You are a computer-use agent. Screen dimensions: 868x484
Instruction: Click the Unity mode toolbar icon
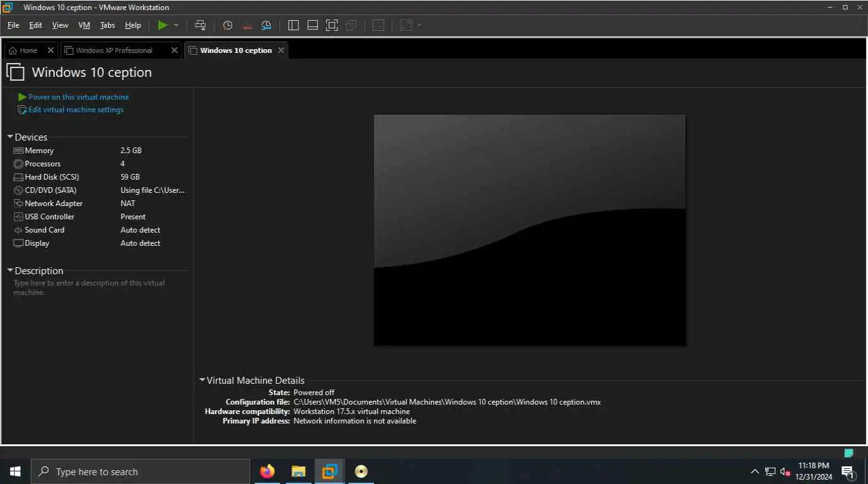tap(351, 25)
